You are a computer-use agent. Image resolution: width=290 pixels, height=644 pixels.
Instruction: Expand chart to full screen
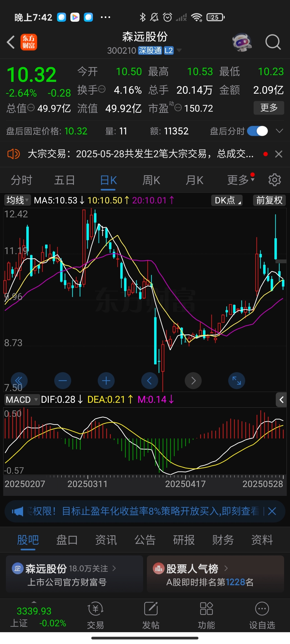coord(237,380)
